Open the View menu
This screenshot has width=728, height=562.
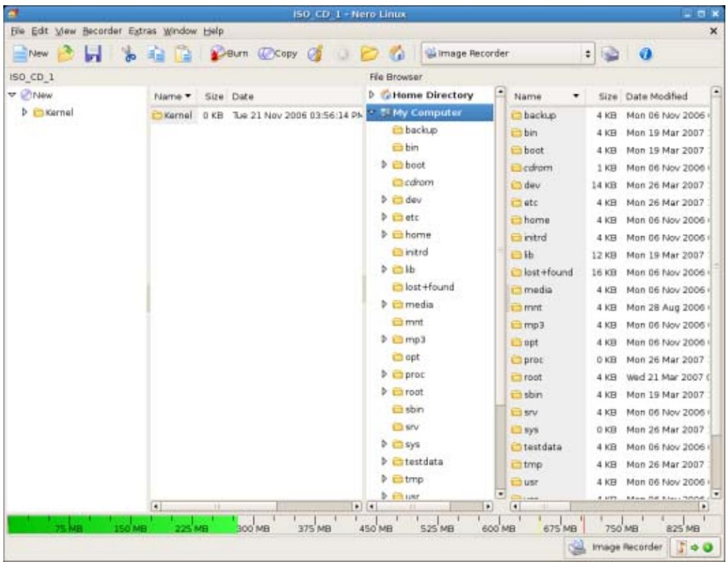[65, 31]
